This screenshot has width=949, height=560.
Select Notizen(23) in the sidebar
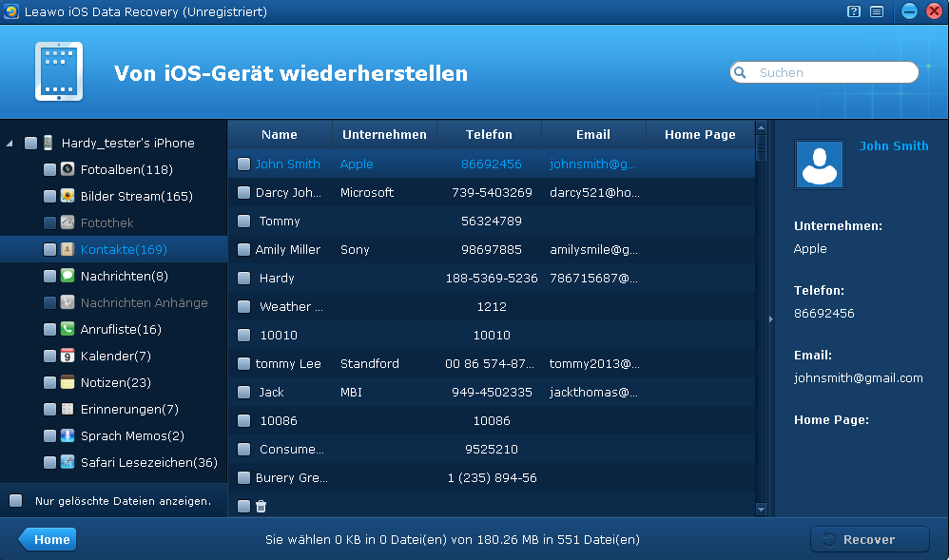(114, 382)
